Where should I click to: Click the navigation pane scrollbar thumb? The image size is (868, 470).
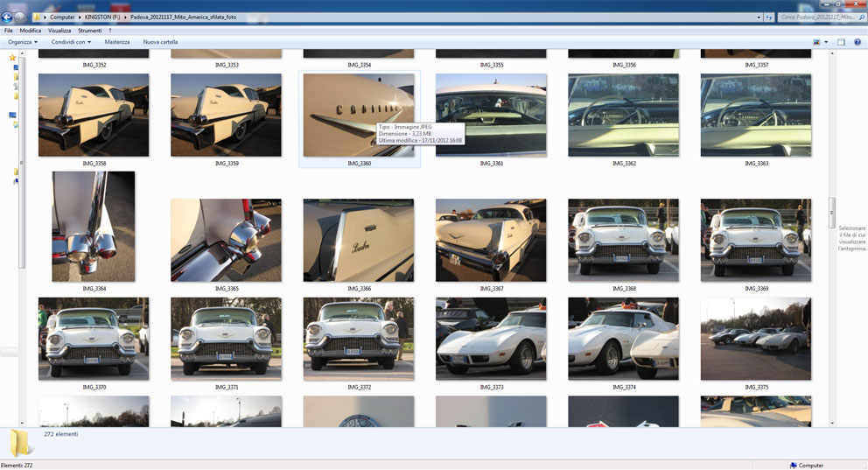pos(22,164)
